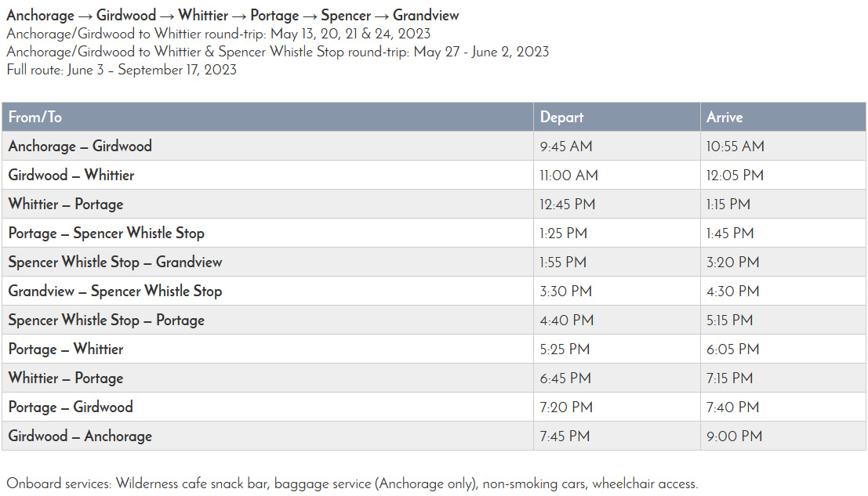Click the Depart column header
Image resolution: width=868 pixels, height=496 pixels.
point(561,118)
